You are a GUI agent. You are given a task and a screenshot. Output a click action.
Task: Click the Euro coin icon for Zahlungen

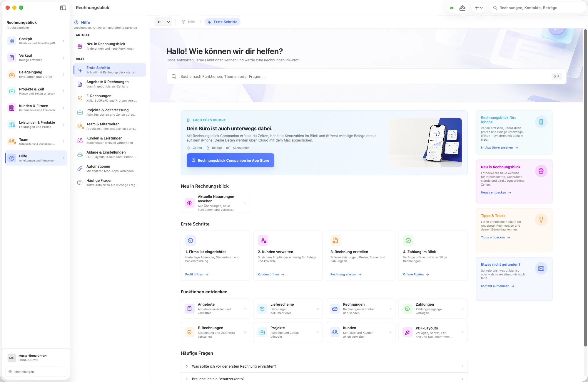[407, 309]
